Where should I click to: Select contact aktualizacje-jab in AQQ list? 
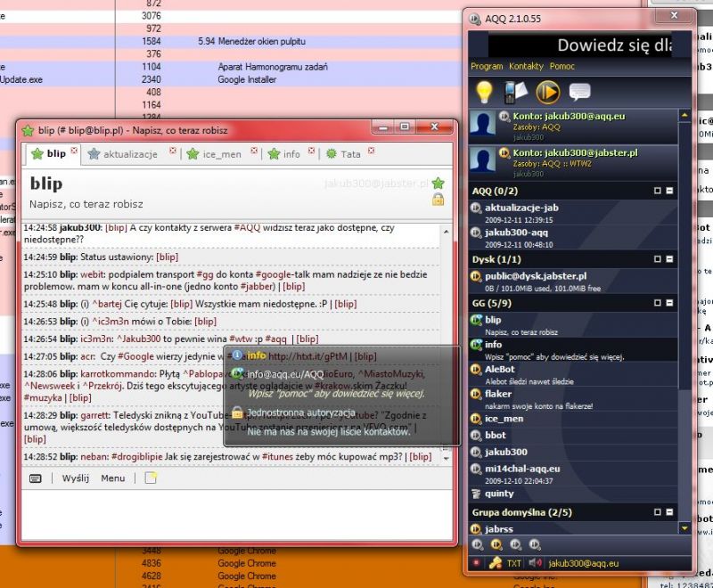[x=573, y=213]
